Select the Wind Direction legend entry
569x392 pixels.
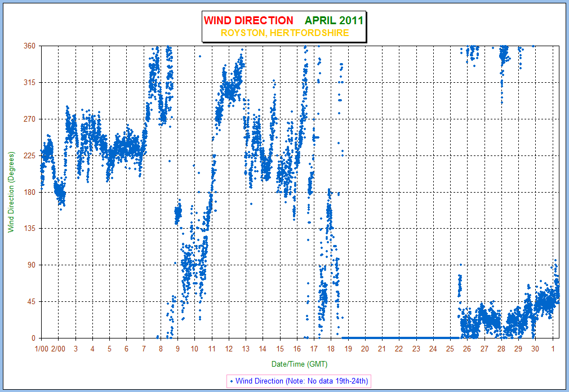pyautogui.click(x=299, y=381)
